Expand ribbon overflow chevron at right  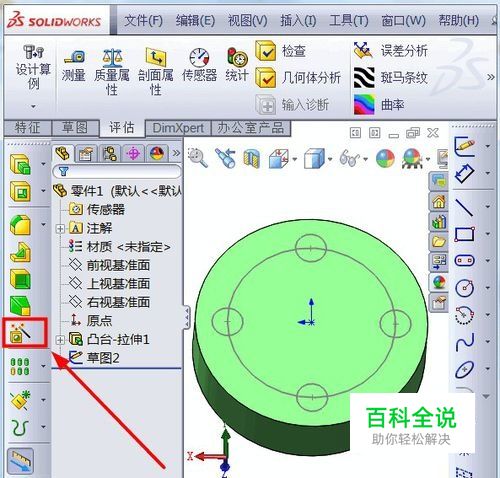coord(491,77)
